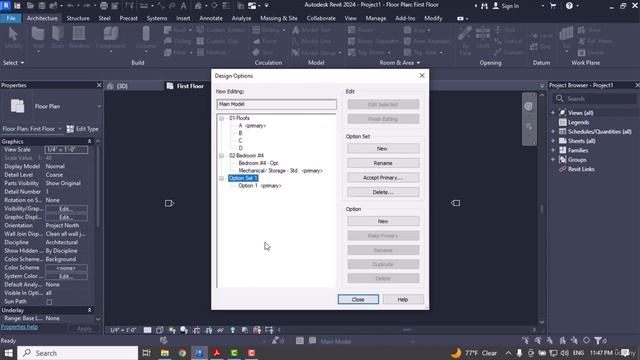The height and width of the screenshot is (360, 640).
Task: Open the Select panel dropdown
Action: coord(13,63)
